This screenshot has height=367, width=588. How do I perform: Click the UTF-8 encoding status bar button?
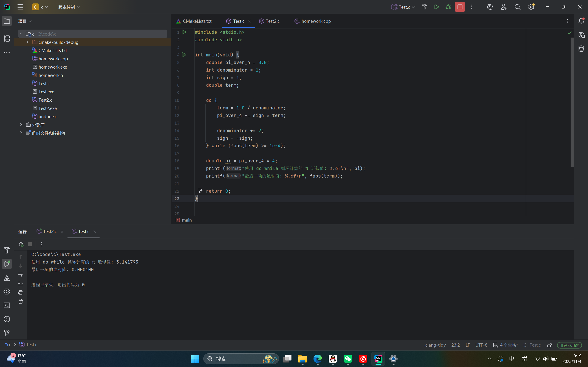pos(481,345)
